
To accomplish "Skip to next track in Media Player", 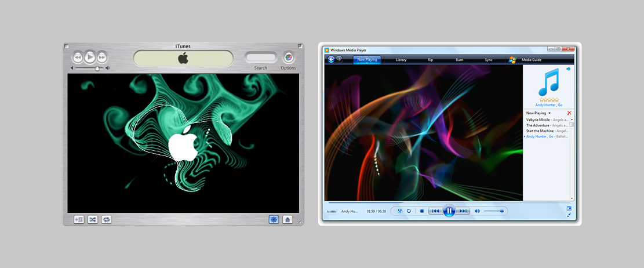I will click(463, 211).
